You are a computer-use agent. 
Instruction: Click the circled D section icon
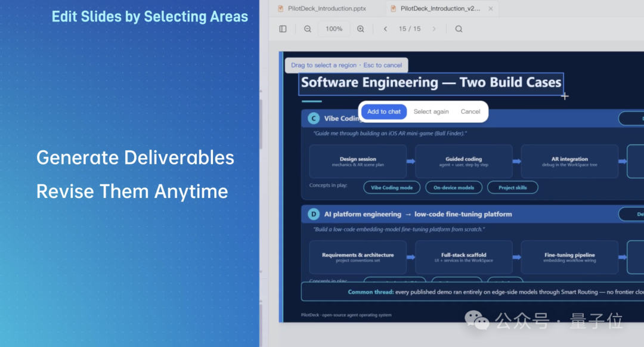tap(314, 215)
